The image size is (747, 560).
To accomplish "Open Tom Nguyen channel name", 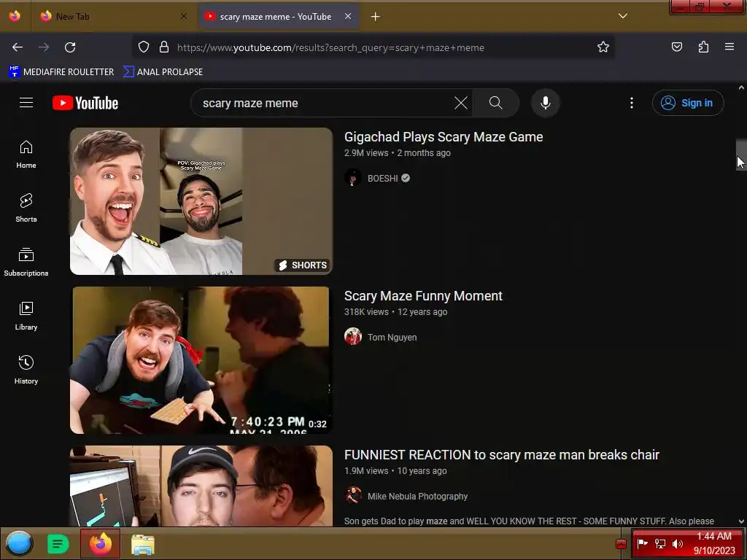I will 392,337.
